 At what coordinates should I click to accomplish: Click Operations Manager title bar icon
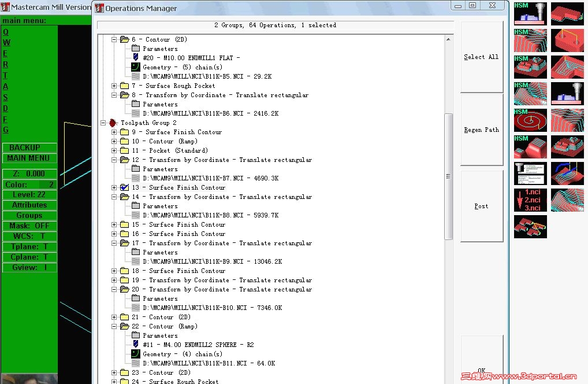[99, 8]
